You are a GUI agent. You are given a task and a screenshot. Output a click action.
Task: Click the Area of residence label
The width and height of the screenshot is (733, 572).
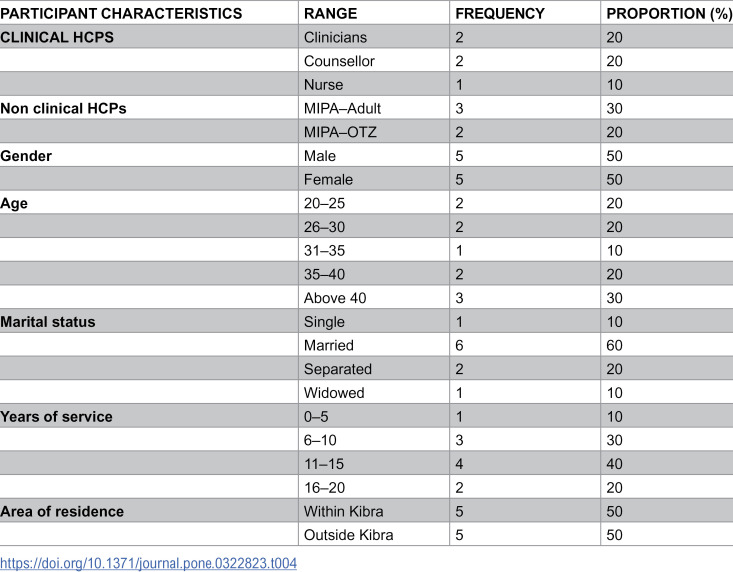[x=62, y=511]
